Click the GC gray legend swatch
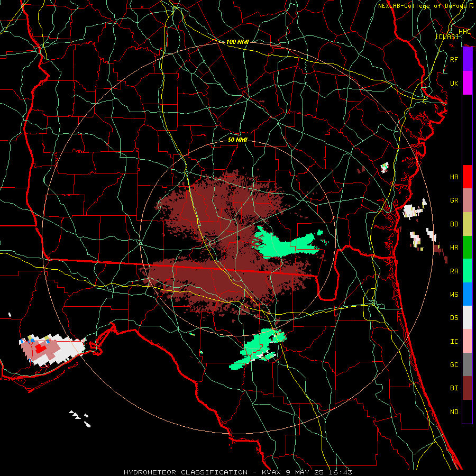The width and height of the screenshot is (476, 476). [467, 364]
